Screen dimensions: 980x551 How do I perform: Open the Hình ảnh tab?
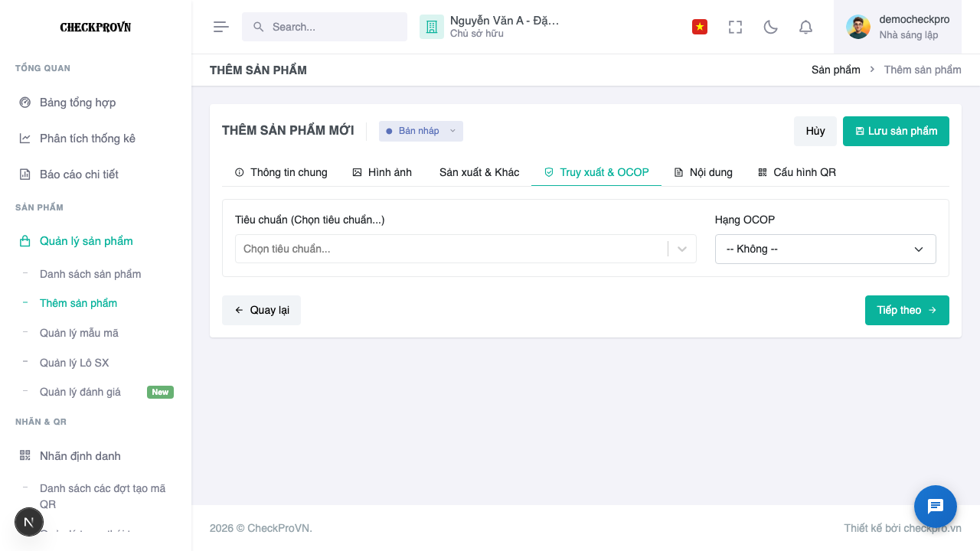pos(382,172)
